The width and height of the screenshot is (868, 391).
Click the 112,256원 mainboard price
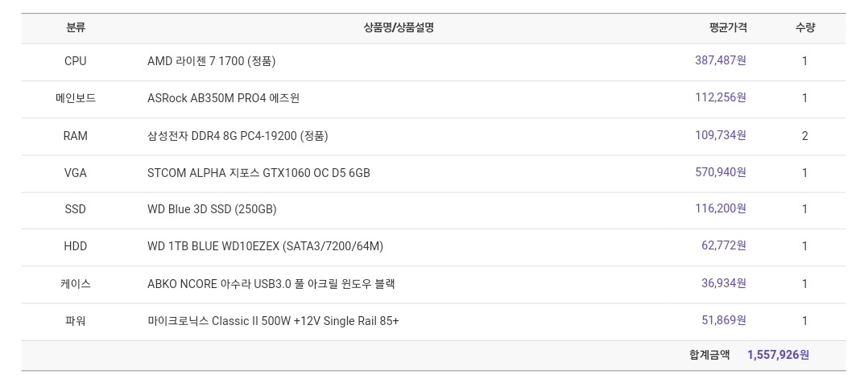click(720, 97)
